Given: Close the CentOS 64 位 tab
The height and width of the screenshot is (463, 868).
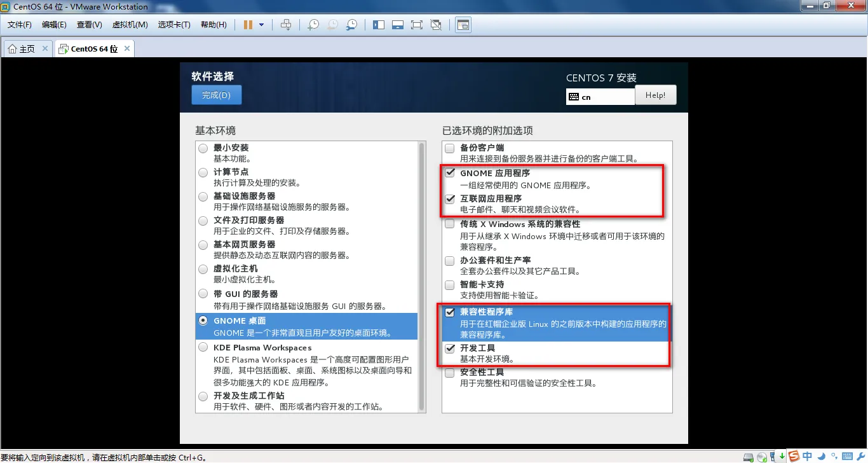Looking at the screenshot, I should (127, 48).
